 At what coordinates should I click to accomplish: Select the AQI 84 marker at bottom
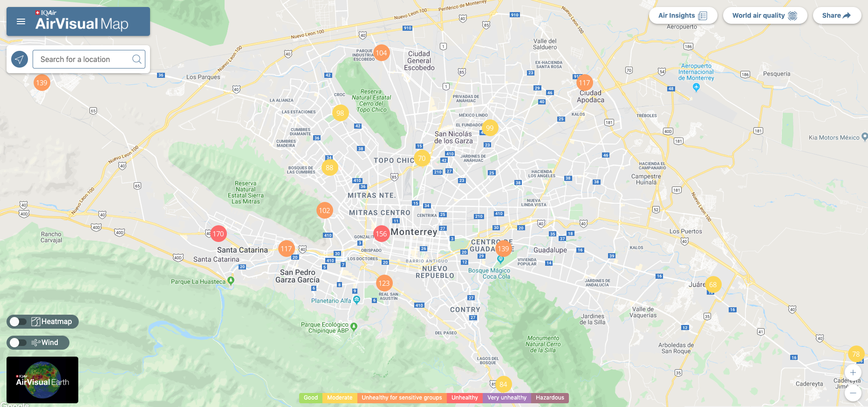pyautogui.click(x=503, y=385)
